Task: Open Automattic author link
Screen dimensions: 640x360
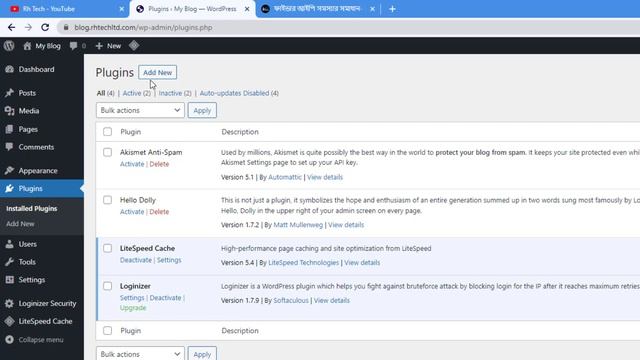Action: tap(285, 177)
